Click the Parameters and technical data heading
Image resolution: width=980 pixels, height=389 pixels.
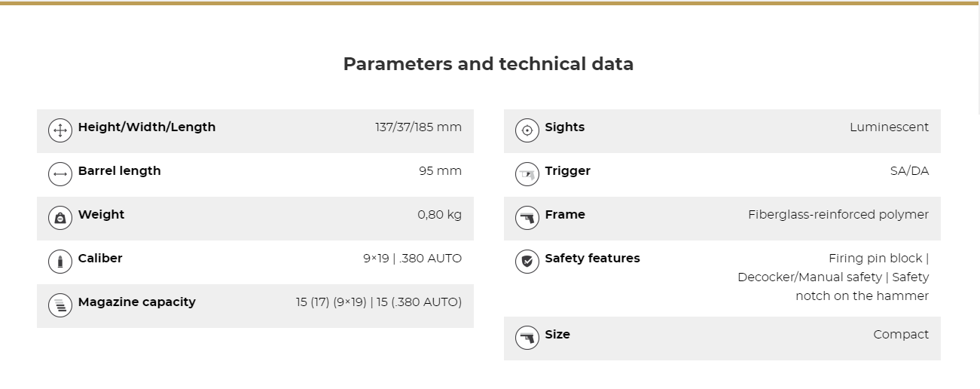point(488,64)
